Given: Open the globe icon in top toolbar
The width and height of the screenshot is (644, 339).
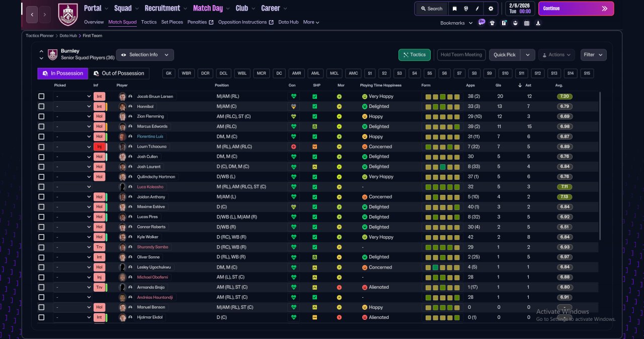Looking at the screenshot, I should click(466, 9).
